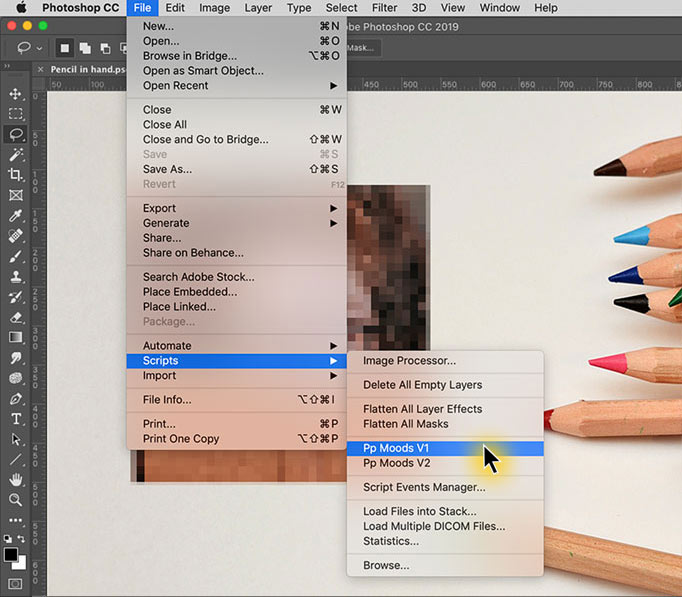Viewport: 682px width, 597px height.
Task: Open the Window menu
Action: [499, 8]
